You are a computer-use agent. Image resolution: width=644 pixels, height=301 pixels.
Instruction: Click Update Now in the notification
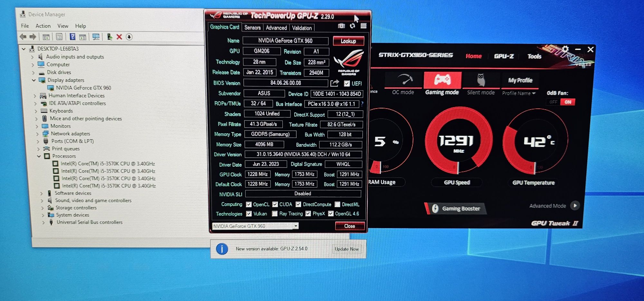tap(346, 249)
